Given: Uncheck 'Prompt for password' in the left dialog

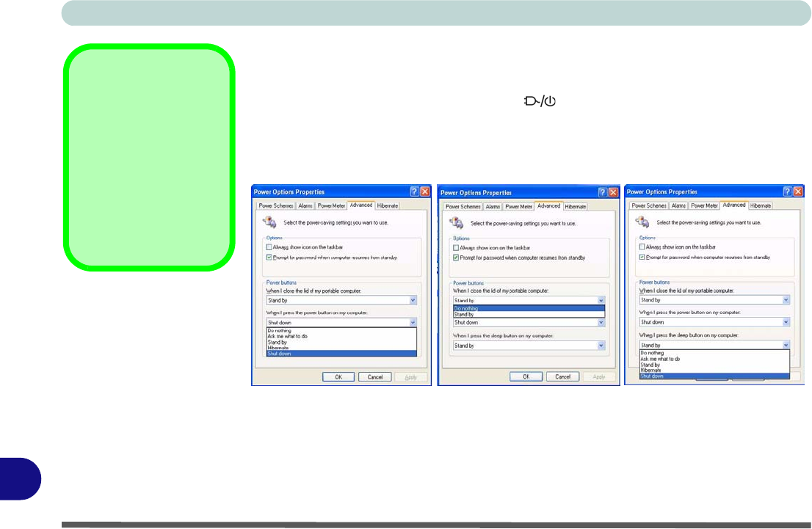Looking at the screenshot, I should (269, 258).
